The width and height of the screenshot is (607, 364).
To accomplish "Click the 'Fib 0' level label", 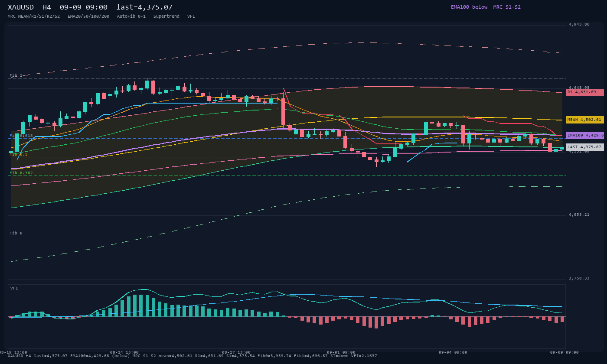I will (16, 233).
